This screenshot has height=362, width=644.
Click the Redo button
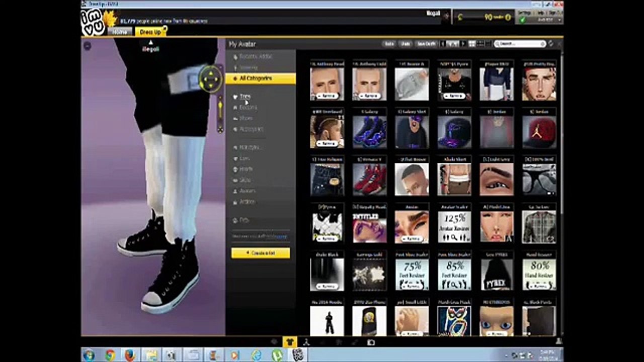[x=389, y=44]
